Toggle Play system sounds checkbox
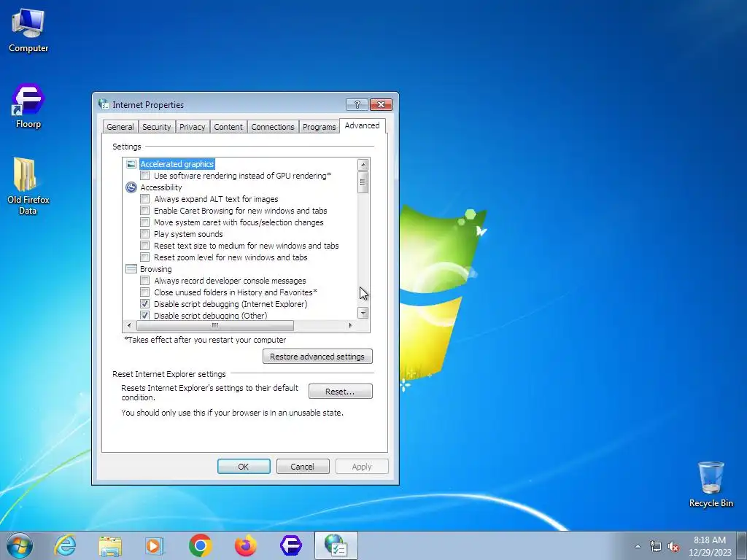 (145, 234)
